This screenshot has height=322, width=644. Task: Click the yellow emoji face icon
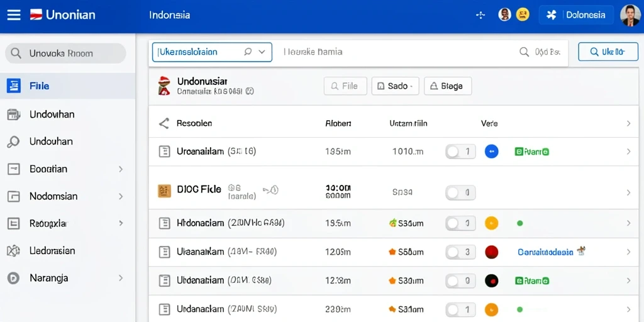point(523,15)
